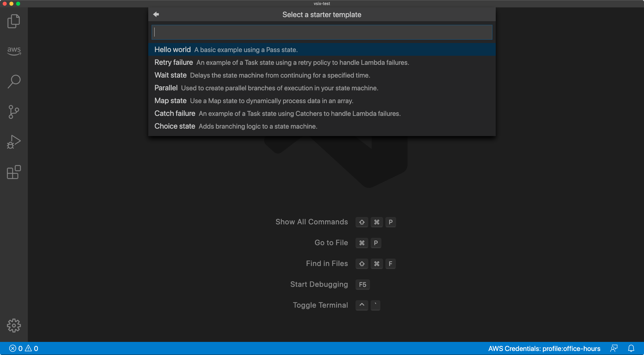The width and height of the screenshot is (644, 355).
Task: Open the Source Control view
Action: coord(14,112)
